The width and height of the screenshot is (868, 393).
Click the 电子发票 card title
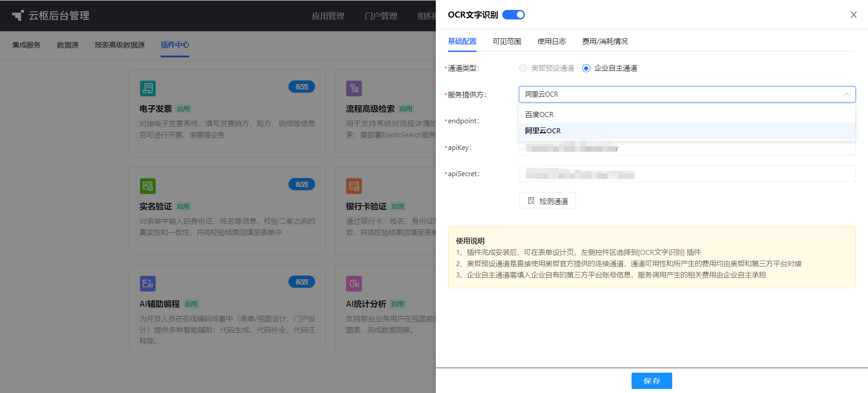click(156, 109)
